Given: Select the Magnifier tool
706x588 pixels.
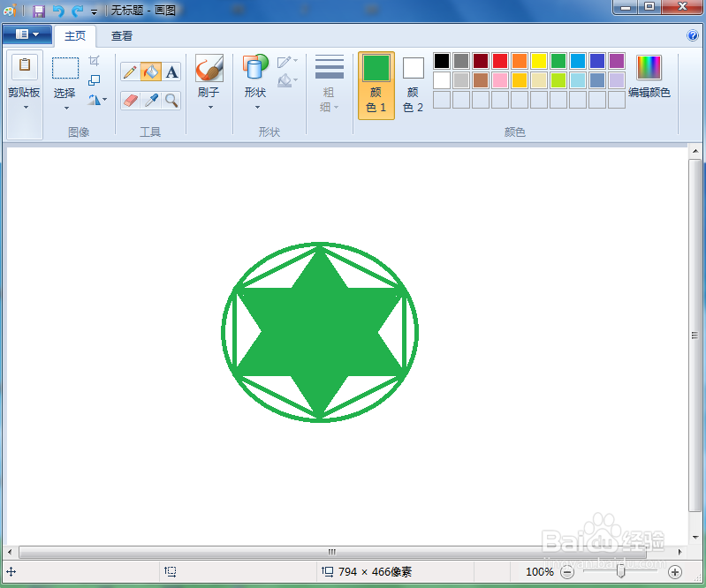Looking at the screenshot, I should click(171, 101).
